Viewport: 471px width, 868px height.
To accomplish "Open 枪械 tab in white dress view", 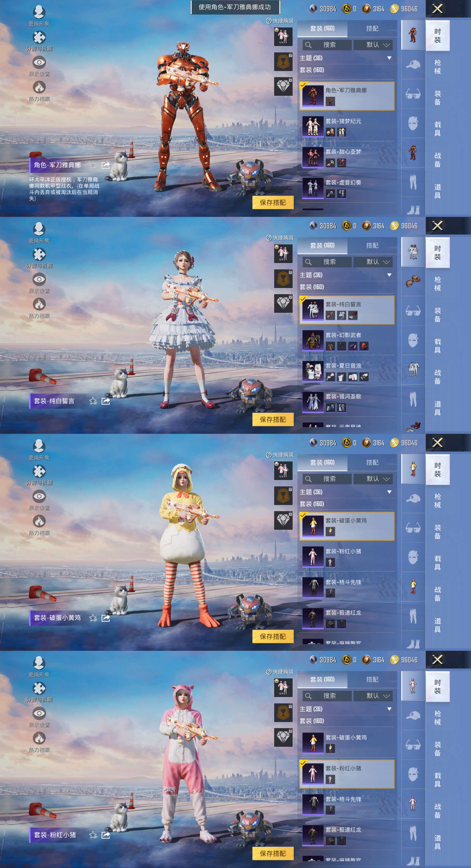I will [x=437, y=284].
